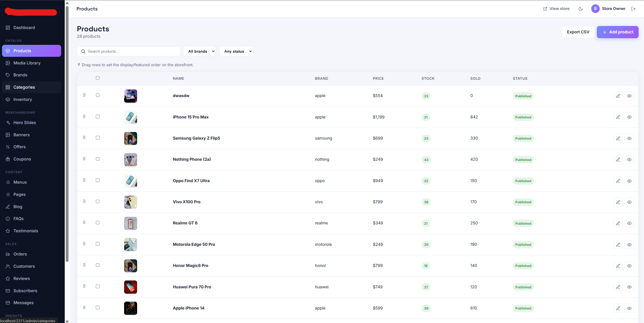Viewport: 644px width, 323px height.
Task: Click drag handle on Huawei Pura 70 Pro row
Action: tap(84, 286)
